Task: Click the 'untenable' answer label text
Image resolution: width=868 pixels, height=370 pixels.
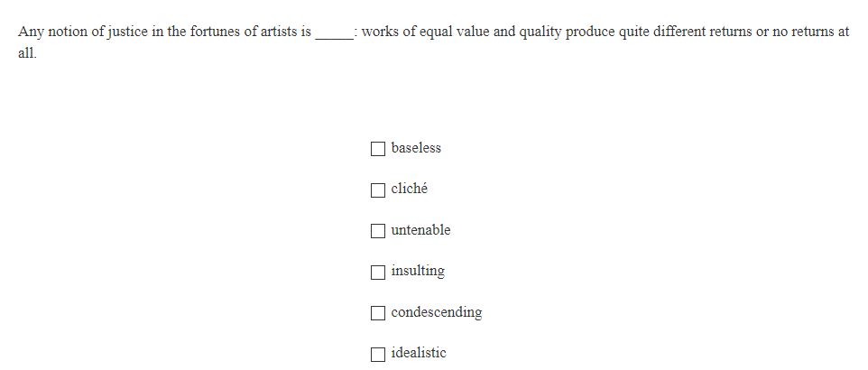Action: pos(420,230)
